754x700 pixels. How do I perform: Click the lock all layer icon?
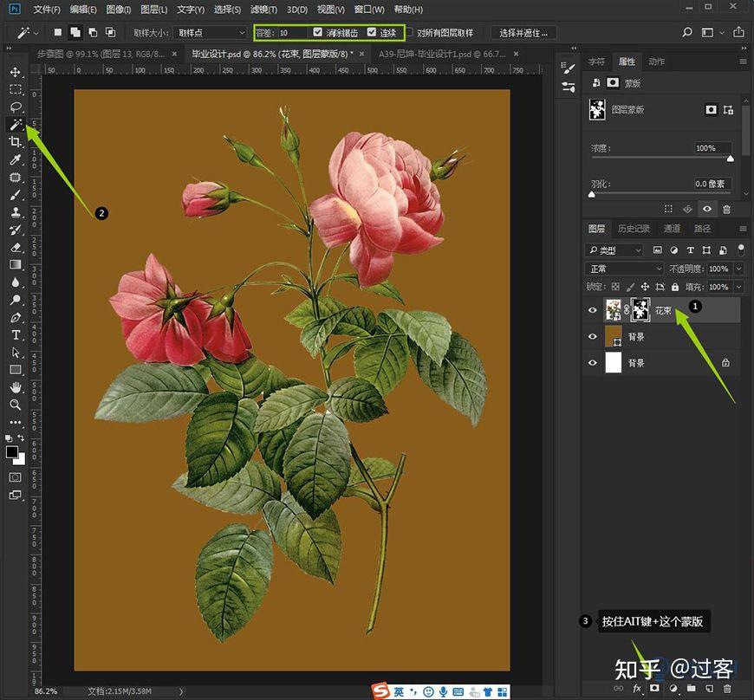[675, 287]
